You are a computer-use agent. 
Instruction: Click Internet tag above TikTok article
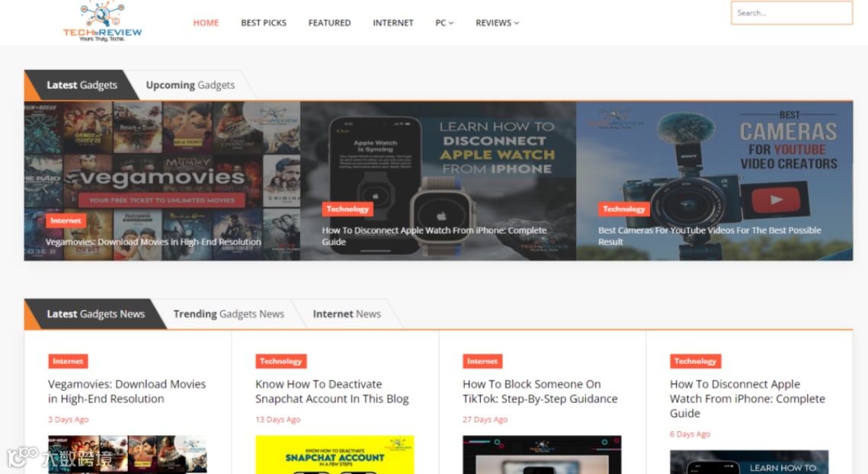pyautogui.click(x=482, y=361)
